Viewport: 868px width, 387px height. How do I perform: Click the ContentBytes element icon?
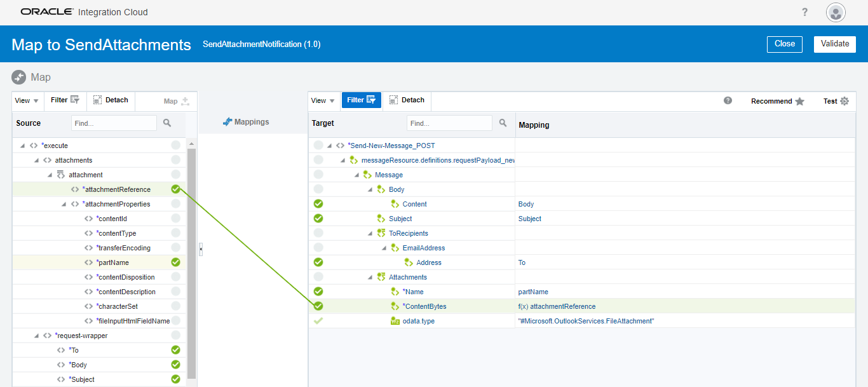395,306
